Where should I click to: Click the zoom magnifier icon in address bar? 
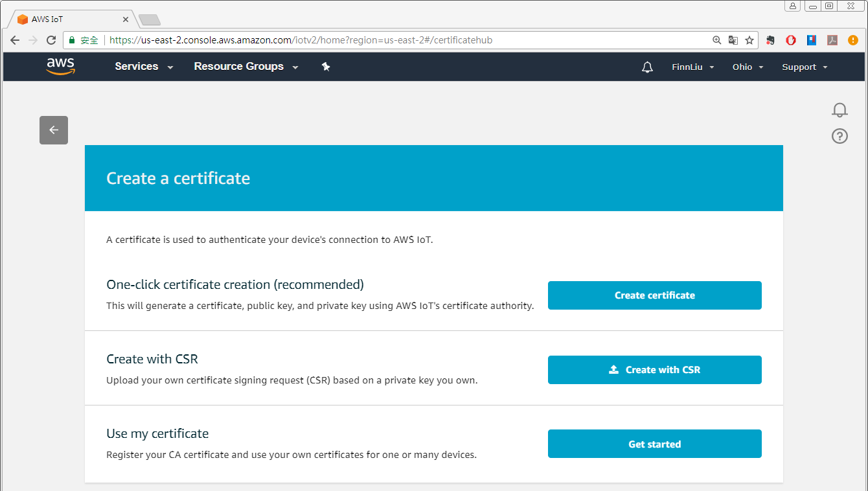point(716,40)
